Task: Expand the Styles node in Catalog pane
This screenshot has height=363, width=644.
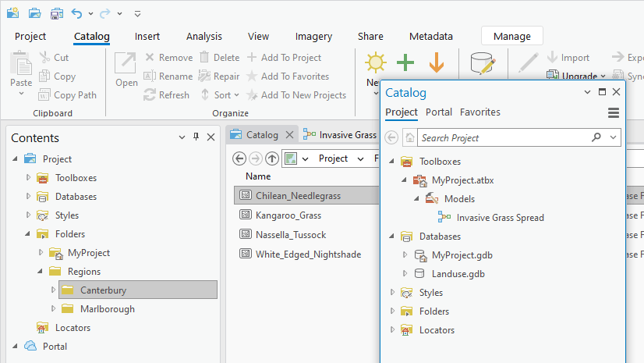Action: pos(392,293)
